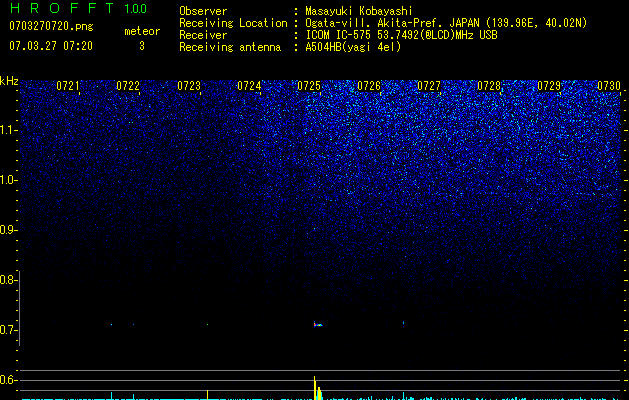Click the 0726 time marker
The width and height of the screenshot is (629, 400).
(x=369, y=86)
